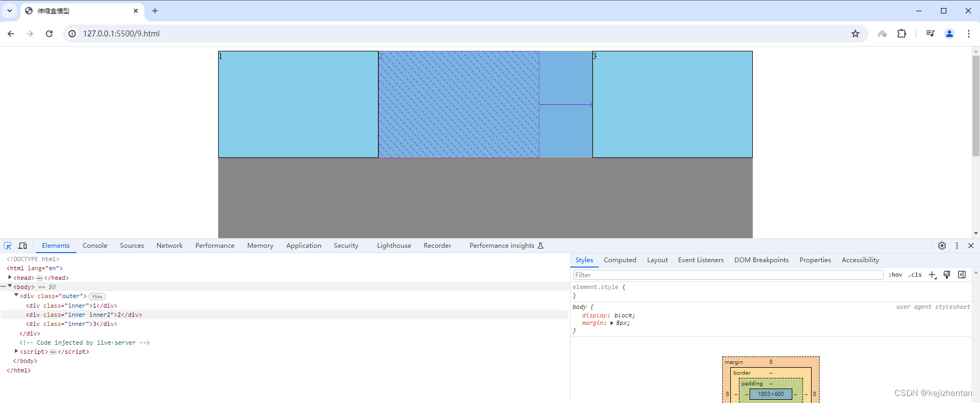Close the DevTools panel
980x403 pixels.
pyautogui.click(x=971, y=246)
